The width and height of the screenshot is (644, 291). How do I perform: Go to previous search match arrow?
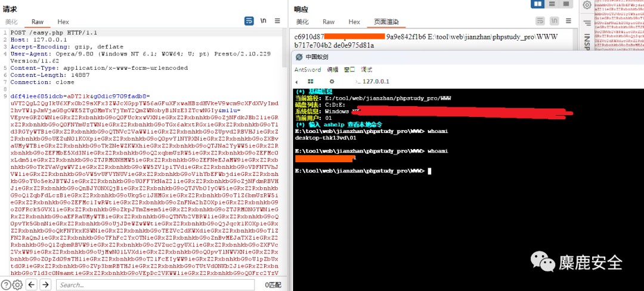pyautogui.click(x=32, y=284)
